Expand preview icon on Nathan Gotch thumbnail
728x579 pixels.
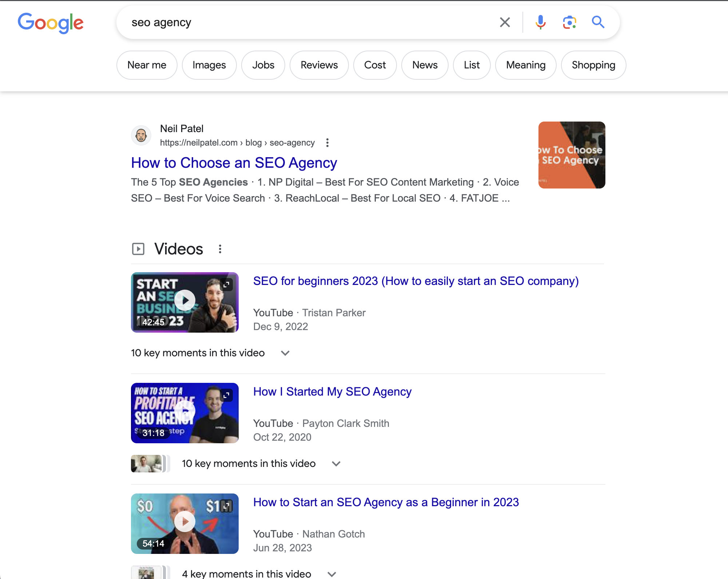[x=227, y=505]
